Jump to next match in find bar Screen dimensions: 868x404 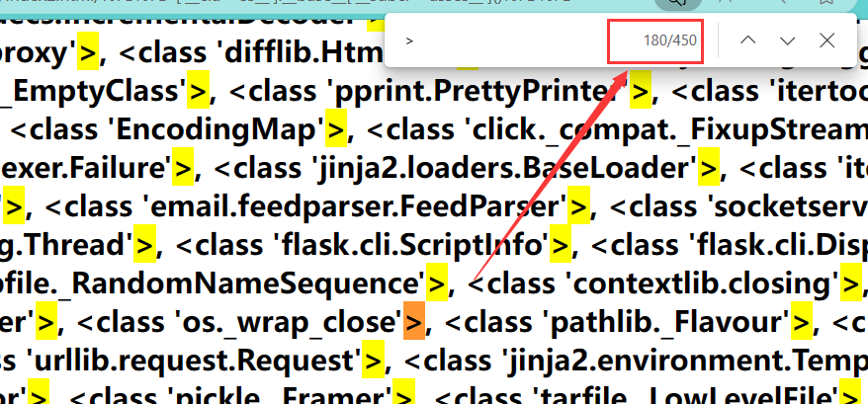click(x=787, y=40)
